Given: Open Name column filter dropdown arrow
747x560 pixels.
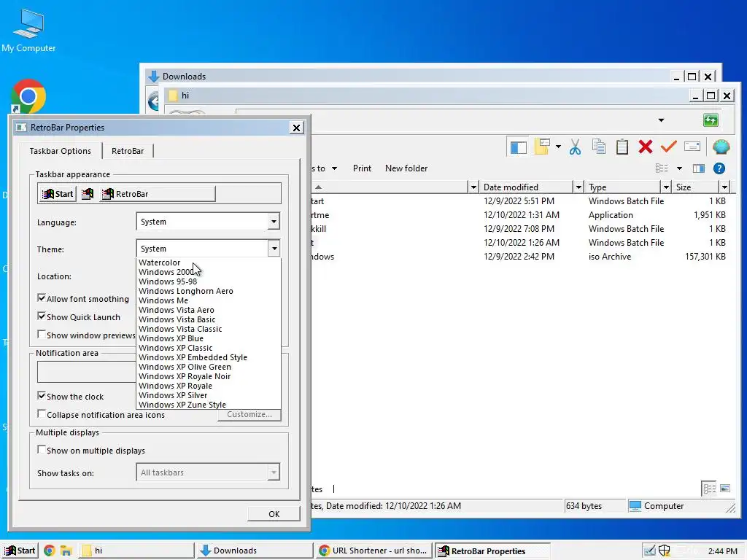Looking at the screenshot, I should tap(473, 187).
